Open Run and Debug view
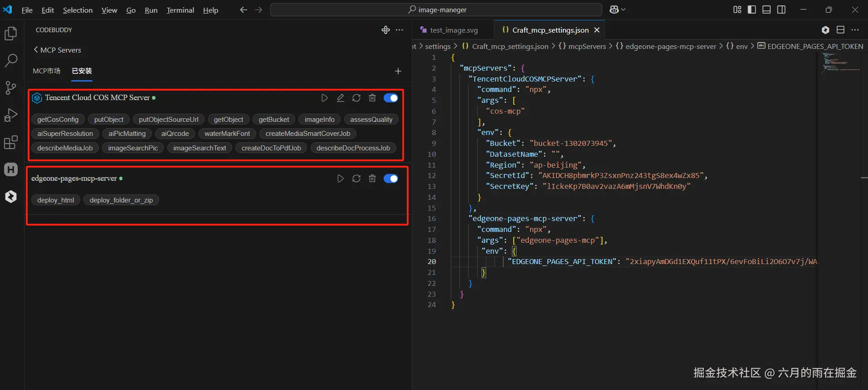 11,115
